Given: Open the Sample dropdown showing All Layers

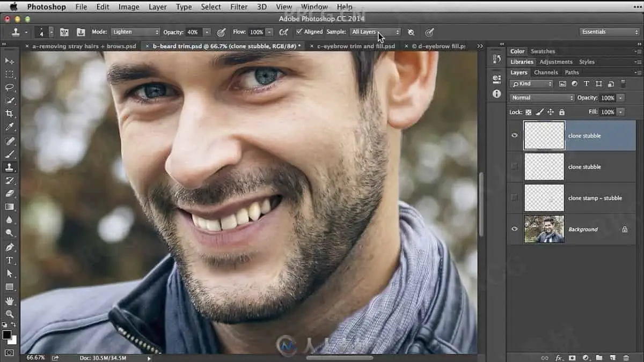Looking at the screenshot, I should tap(375, 32).
